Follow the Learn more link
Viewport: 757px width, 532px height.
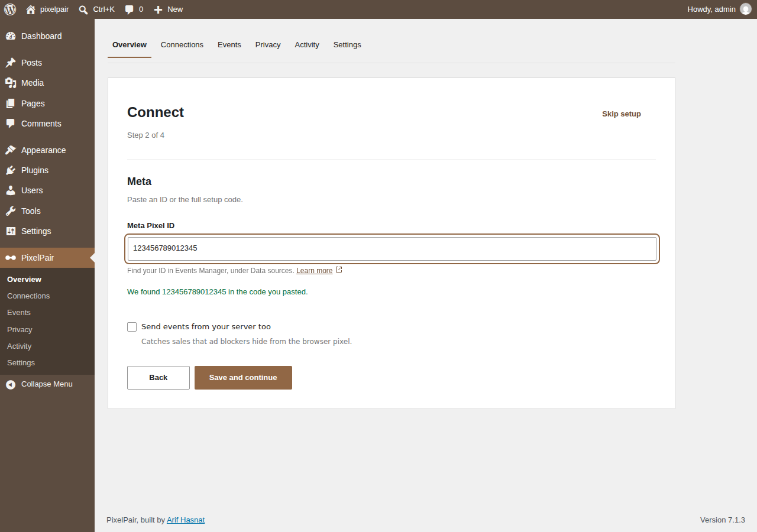tap(315, 271)
